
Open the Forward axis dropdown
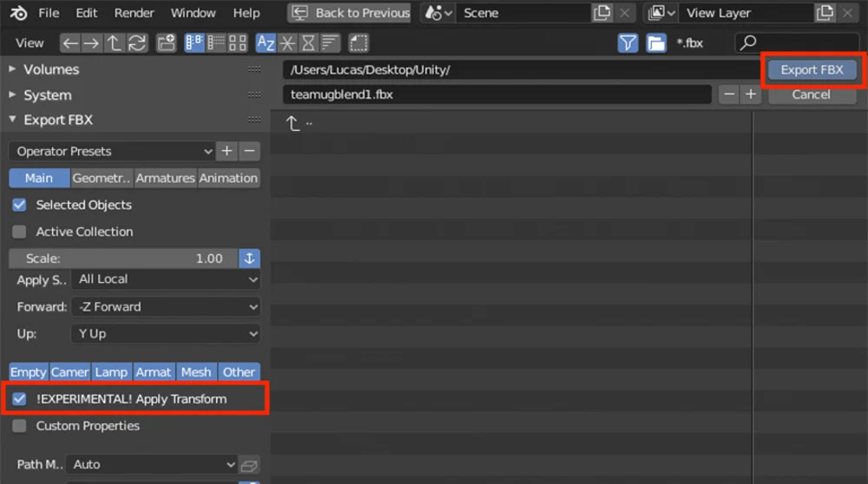[166, 306]
